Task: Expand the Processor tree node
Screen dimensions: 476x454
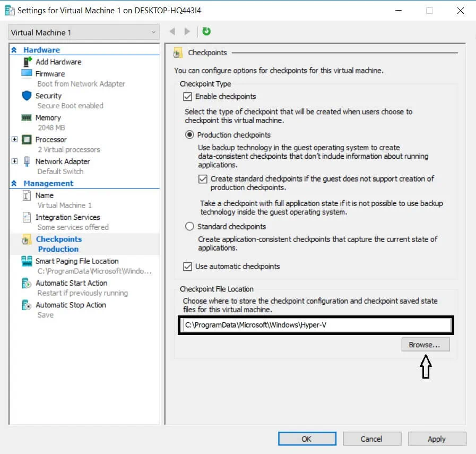Action: point(14,140)
